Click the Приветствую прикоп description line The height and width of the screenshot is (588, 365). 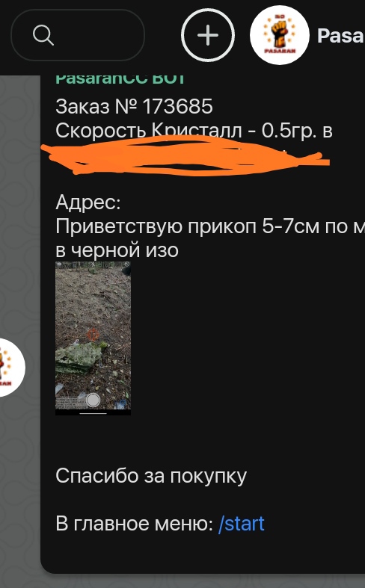pyautogui.click(x=210, y=226)
